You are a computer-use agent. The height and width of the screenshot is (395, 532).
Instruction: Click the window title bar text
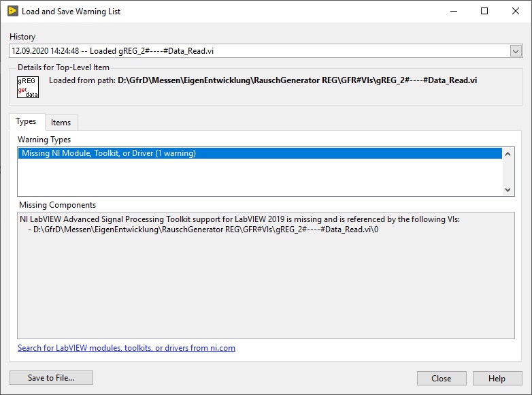point(71,11)
